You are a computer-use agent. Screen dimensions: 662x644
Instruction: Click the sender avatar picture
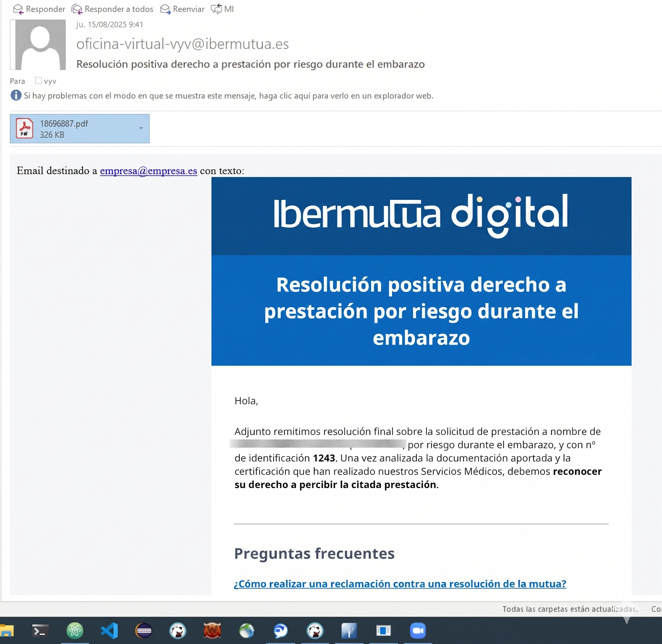pyautogui.click(x=38, y=45)
